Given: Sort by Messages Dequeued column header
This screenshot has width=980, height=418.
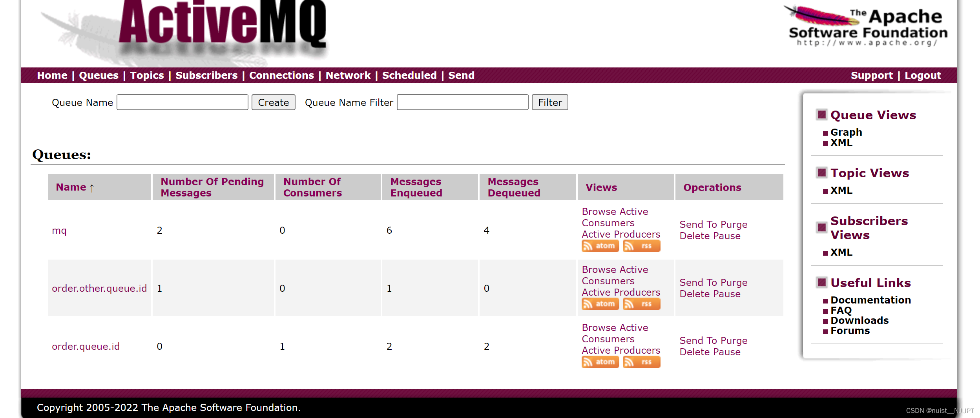Looking at the screenshot, I should click(x=514, y=187).
